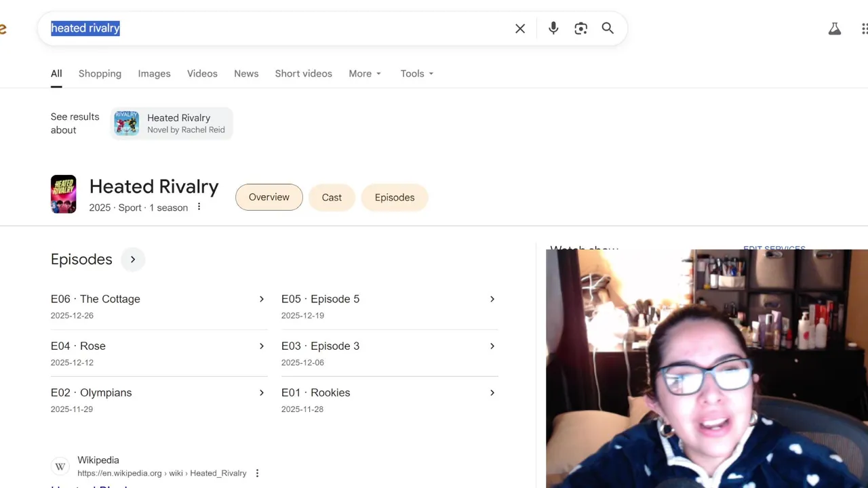Open the E03 Episode 3 chevron
Image resolution: width=868 pixels, height=488 pixels.
point(492,346)
